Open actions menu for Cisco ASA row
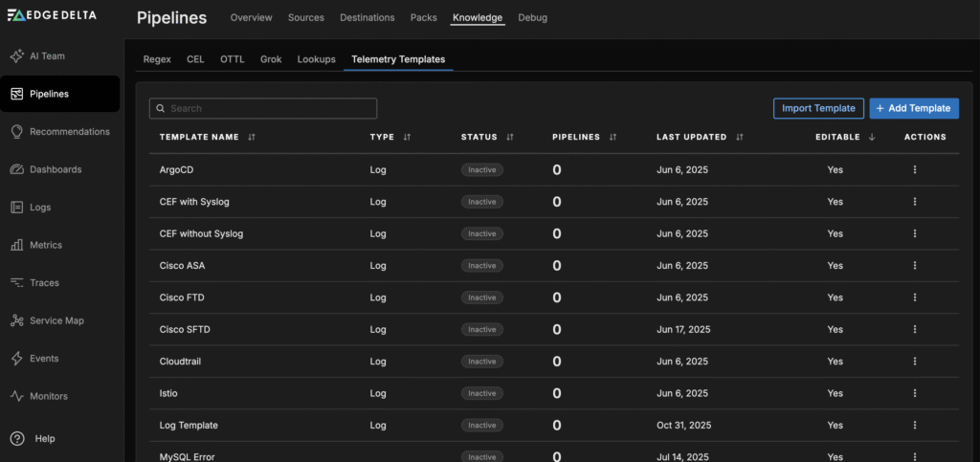The width and height of the screenshot is (980, 462). point(915,266)
